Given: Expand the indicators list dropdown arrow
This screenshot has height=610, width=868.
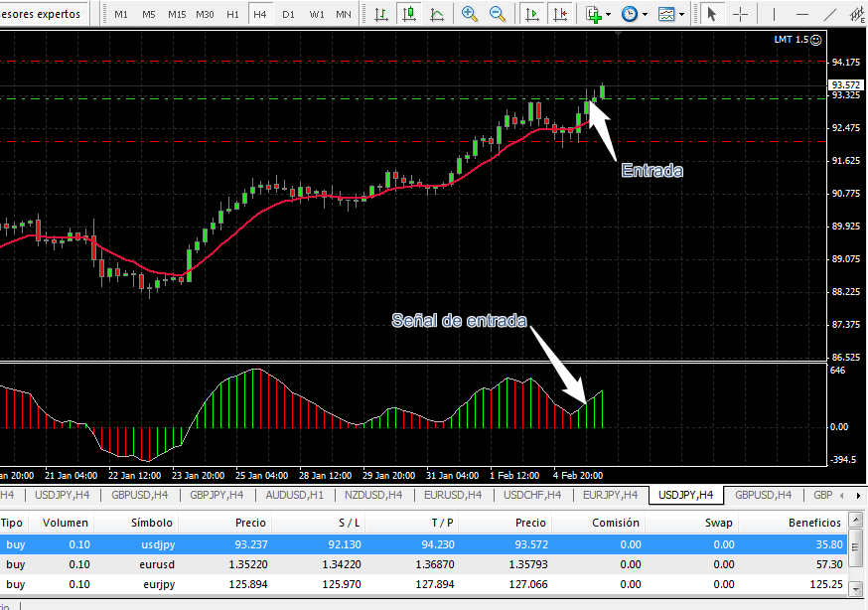Looking at the screenshot, I should (609, 14).
